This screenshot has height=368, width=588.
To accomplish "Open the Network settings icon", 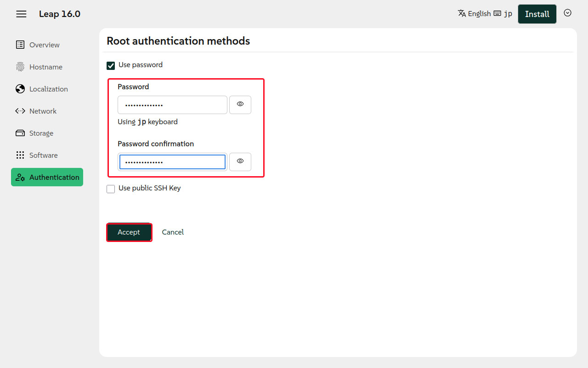I will (20, 111).
